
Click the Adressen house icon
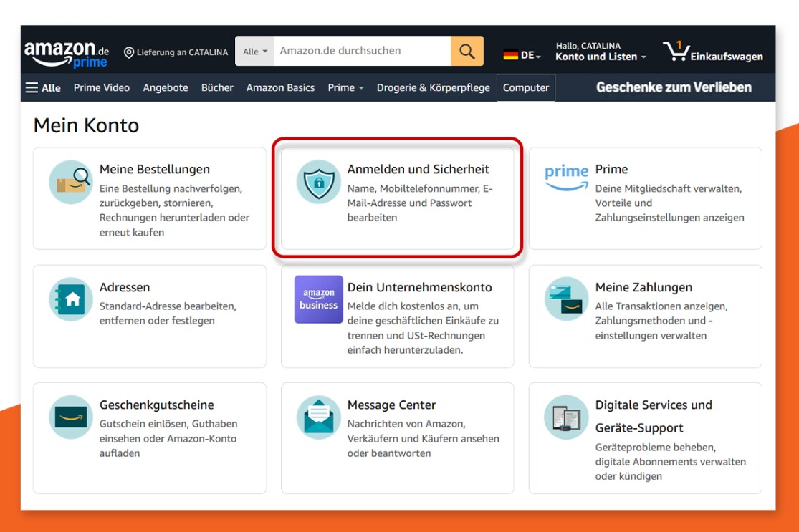point(71,299)
